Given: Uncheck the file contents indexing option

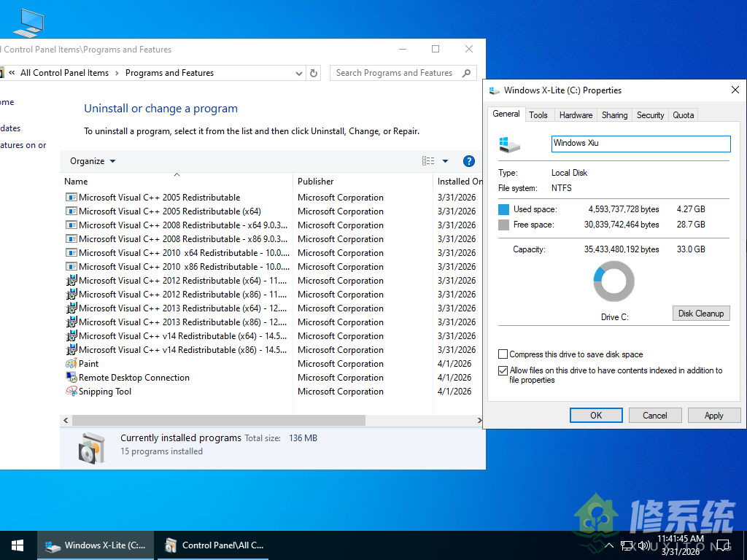Looking at the screenshot, I should 503,370.
